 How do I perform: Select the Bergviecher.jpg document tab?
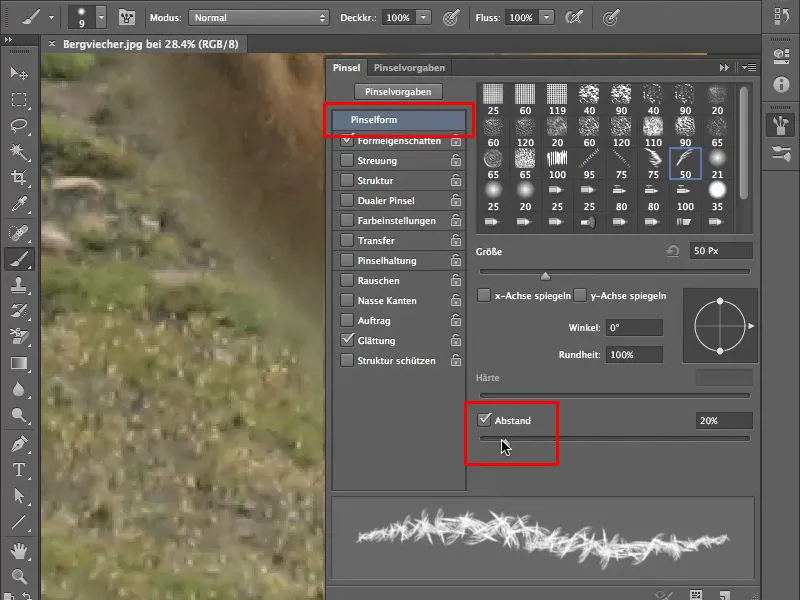(150, 45)
